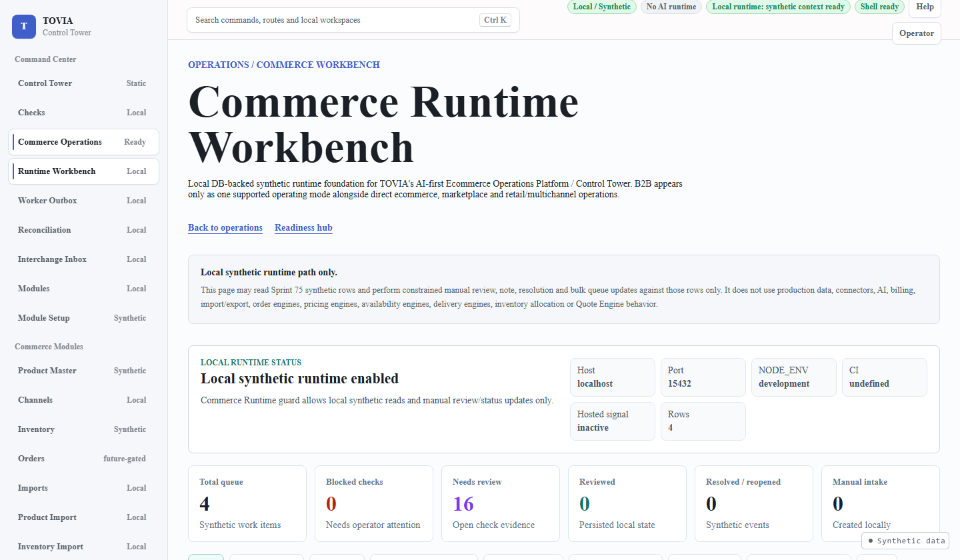
Task: Open Checks in sidebar
Action: tap(83, 113)
